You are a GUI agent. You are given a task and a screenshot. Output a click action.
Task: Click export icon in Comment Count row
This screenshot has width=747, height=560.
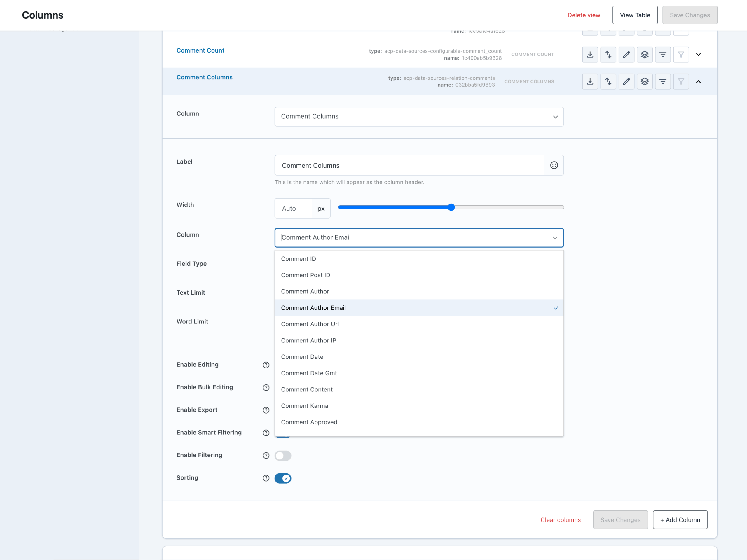(x=590, y=54)
